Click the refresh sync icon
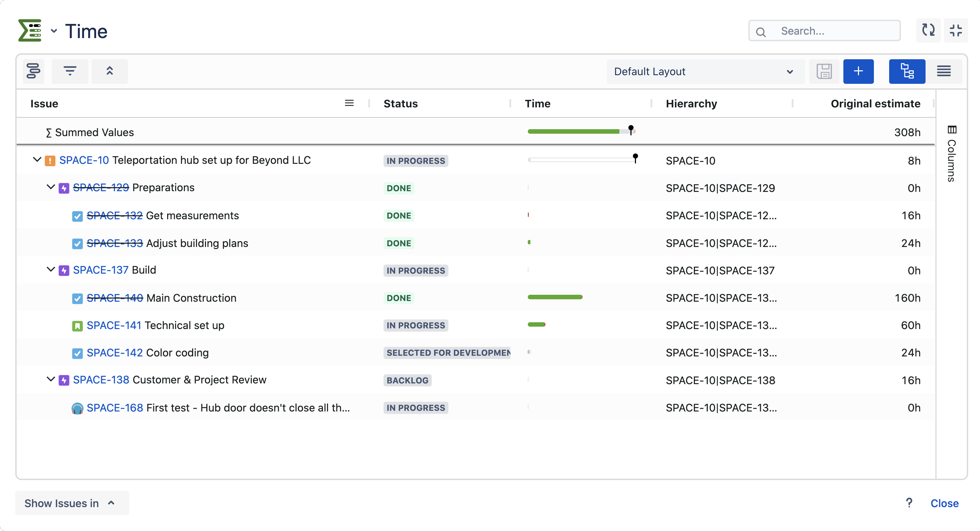 (x=928, y=30)
